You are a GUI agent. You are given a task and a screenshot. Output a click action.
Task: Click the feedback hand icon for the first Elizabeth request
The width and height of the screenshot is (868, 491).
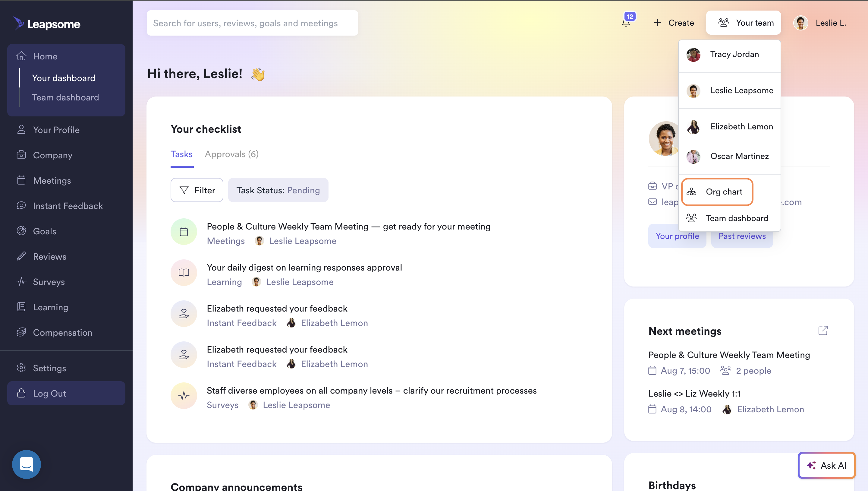[184, 314]
